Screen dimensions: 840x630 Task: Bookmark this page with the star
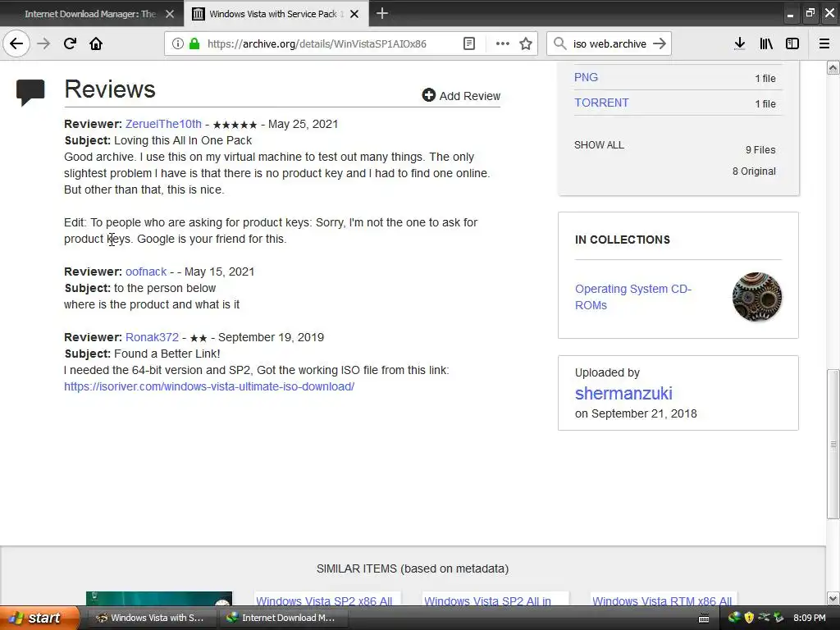point(526,43)
